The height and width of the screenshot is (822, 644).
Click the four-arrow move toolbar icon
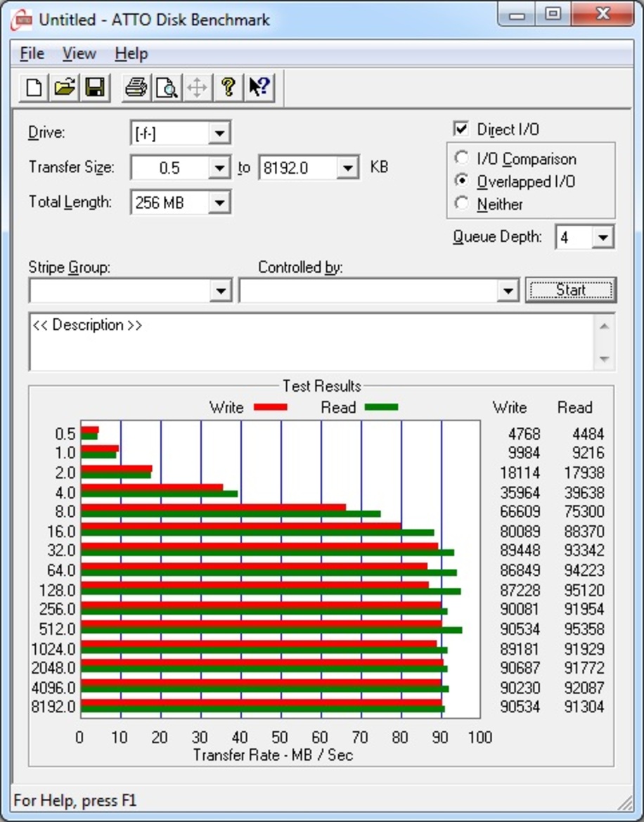(197, 87)
